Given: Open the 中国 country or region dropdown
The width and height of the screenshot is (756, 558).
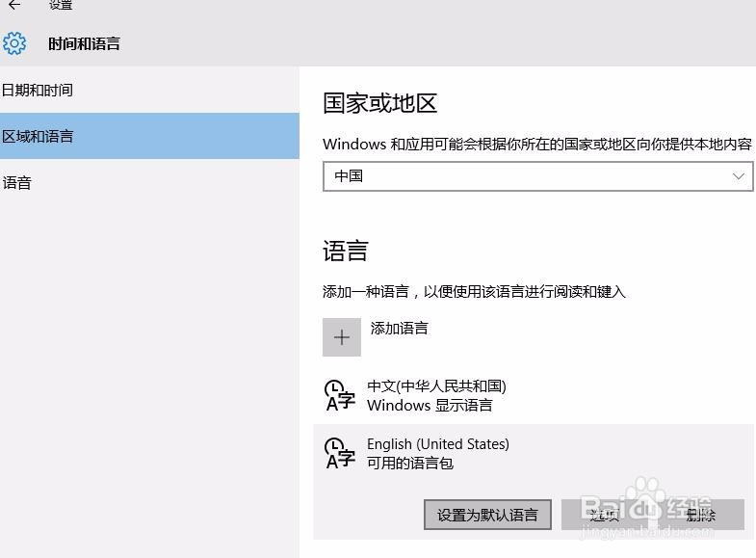Looking at the screenshot, I should click(x=537, y=176).
